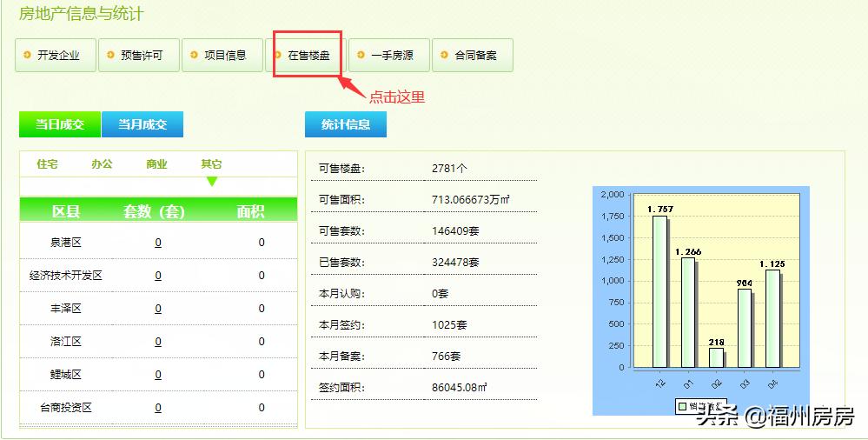868x440 pixels.
Task: Switch to the 当日成交 tab
Action: (60, 124)
